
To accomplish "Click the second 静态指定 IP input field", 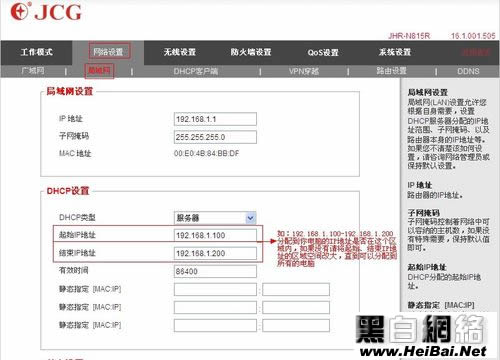I will point(296,308).
